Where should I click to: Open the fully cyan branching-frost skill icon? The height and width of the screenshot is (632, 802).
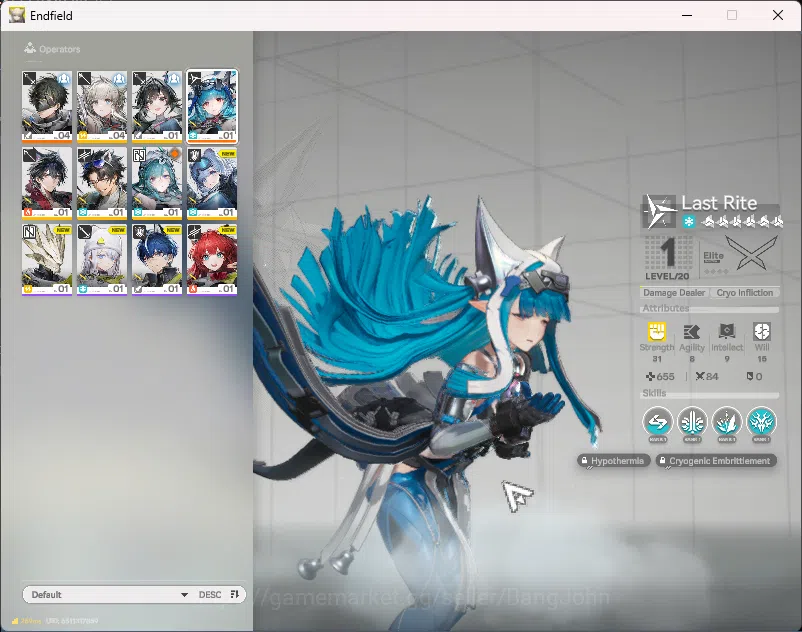point(762,422)
